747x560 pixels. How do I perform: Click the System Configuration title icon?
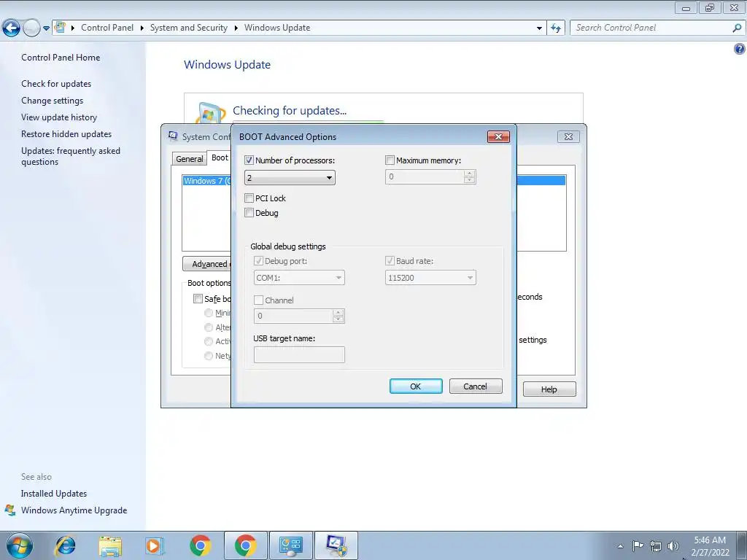coord(173,136)
